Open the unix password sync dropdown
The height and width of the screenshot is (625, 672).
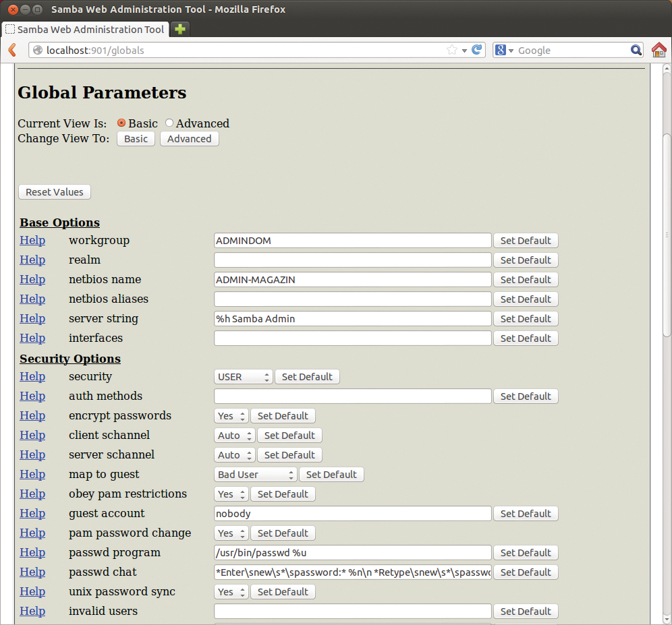[x=231, y=592]
